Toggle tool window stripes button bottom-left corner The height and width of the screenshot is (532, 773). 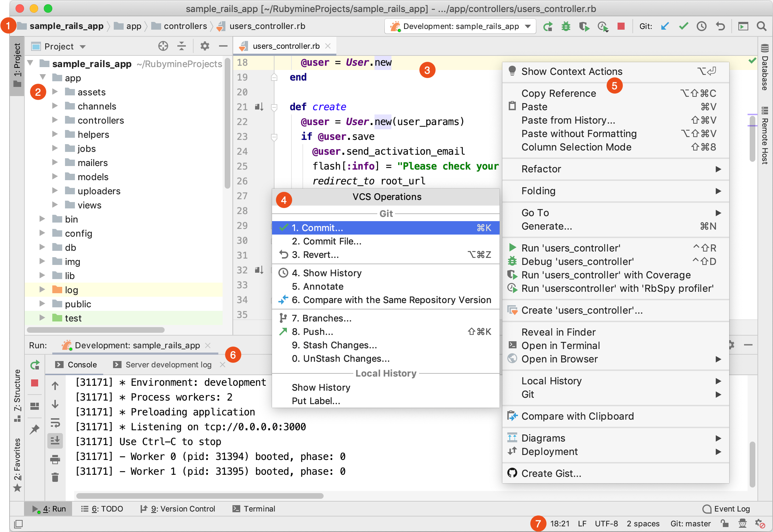click(18, 524)
